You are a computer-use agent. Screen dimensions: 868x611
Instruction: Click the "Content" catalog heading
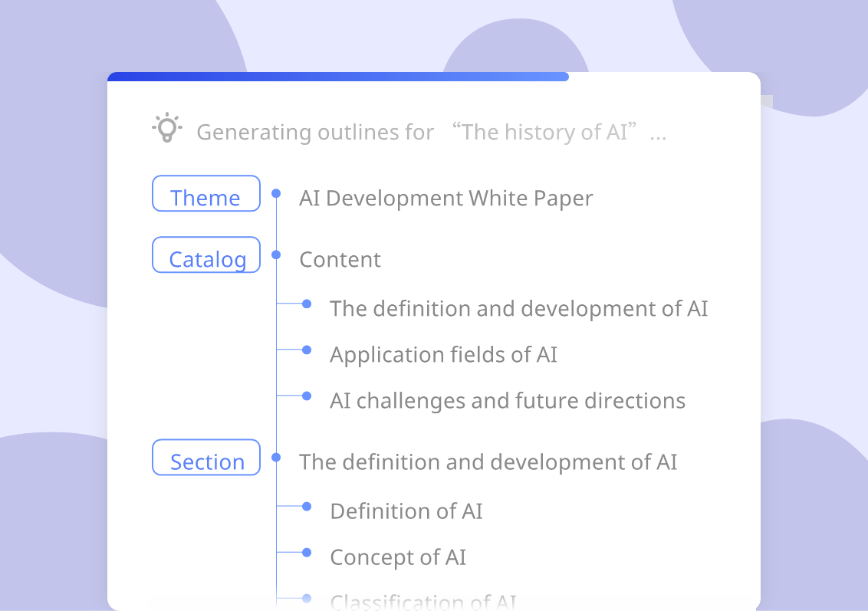[x=340, y=260]
